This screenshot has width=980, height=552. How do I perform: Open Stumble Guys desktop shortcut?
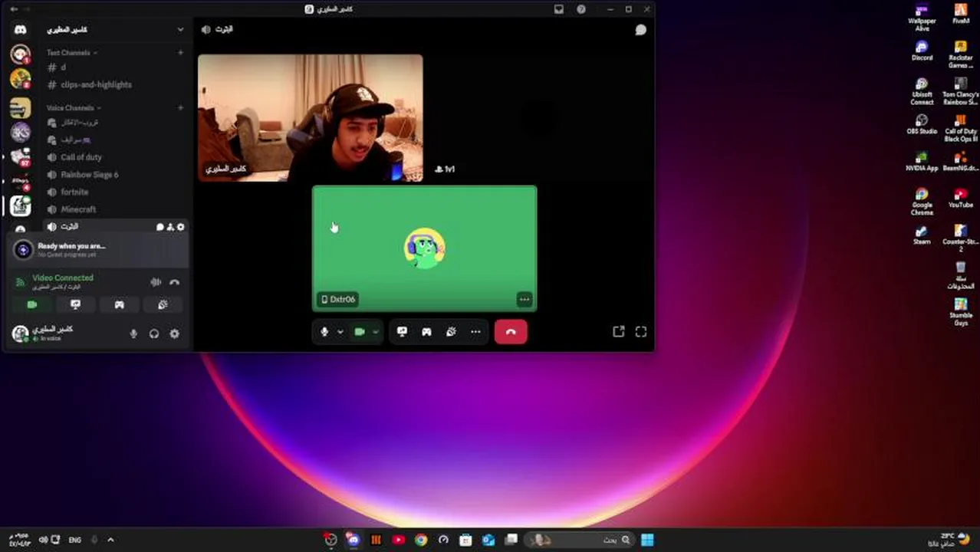coord(961,312)
